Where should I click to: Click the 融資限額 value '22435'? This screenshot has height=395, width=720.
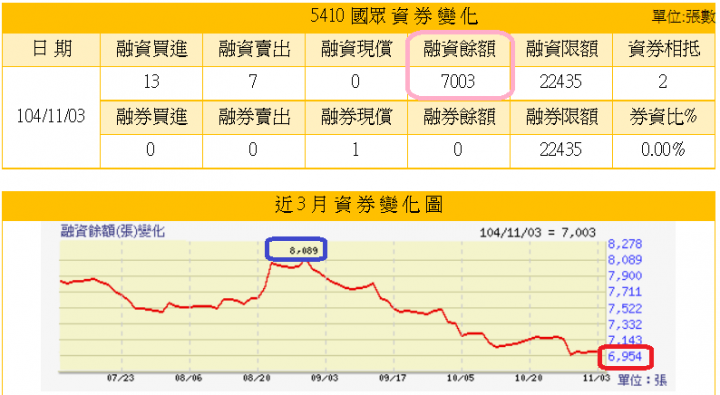tap(561, 82)
